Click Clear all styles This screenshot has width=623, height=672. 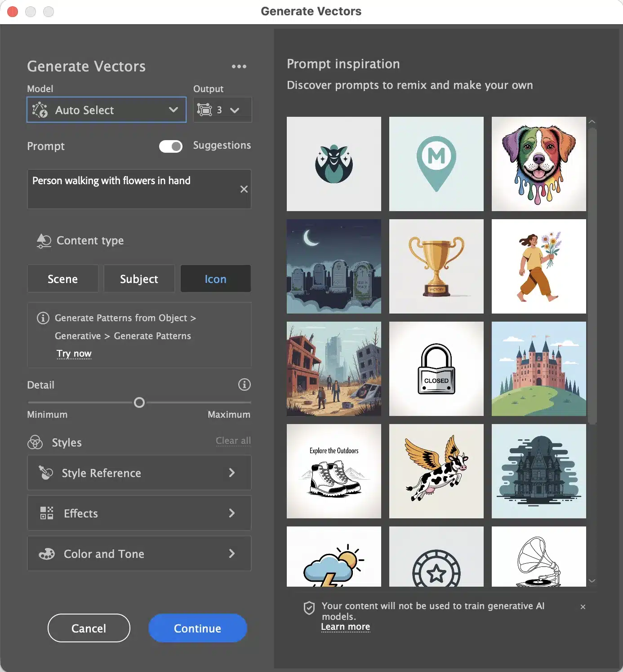click(x=233, y=441)
